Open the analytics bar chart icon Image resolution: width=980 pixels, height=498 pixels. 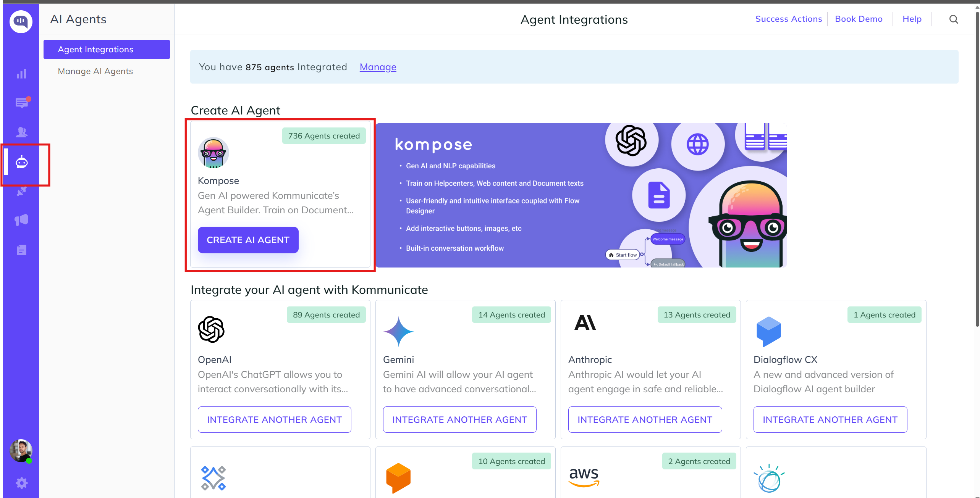pyautogui.click(x=21, y=74)
